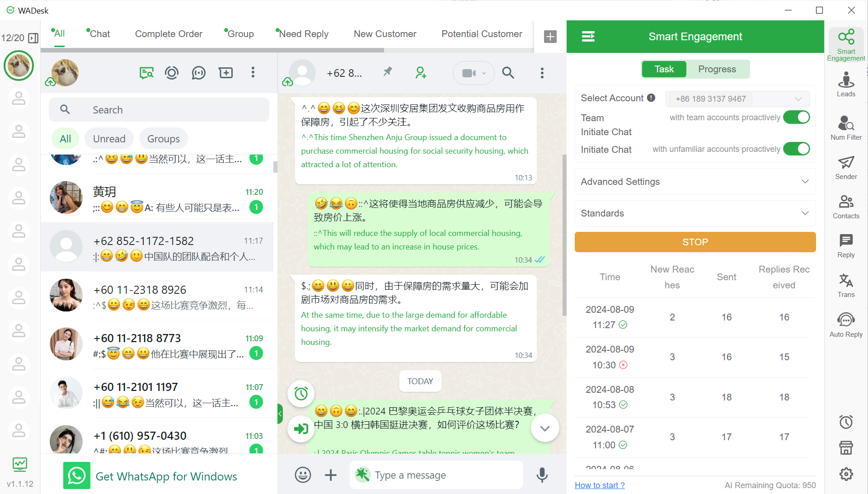The height and width of the screenshot is (494, 868).
Task: Disable team accounts proactively toggle
Action: pos(797,117)
